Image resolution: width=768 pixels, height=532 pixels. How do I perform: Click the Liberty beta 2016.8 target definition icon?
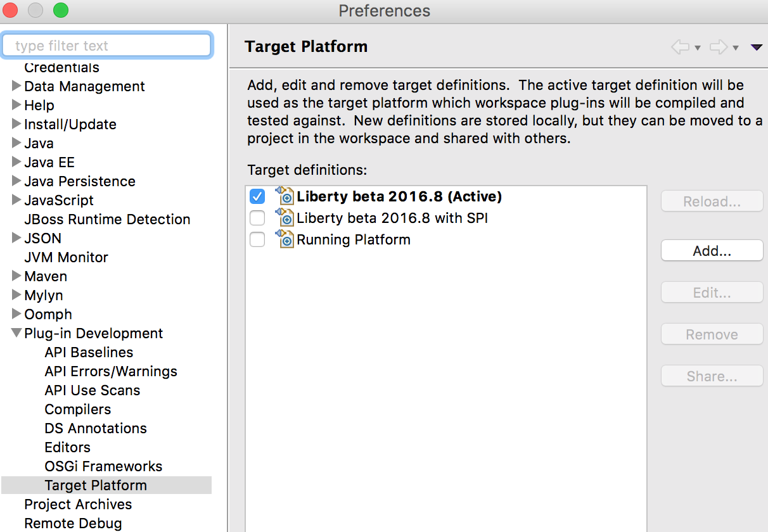click(x=285, y=196)
